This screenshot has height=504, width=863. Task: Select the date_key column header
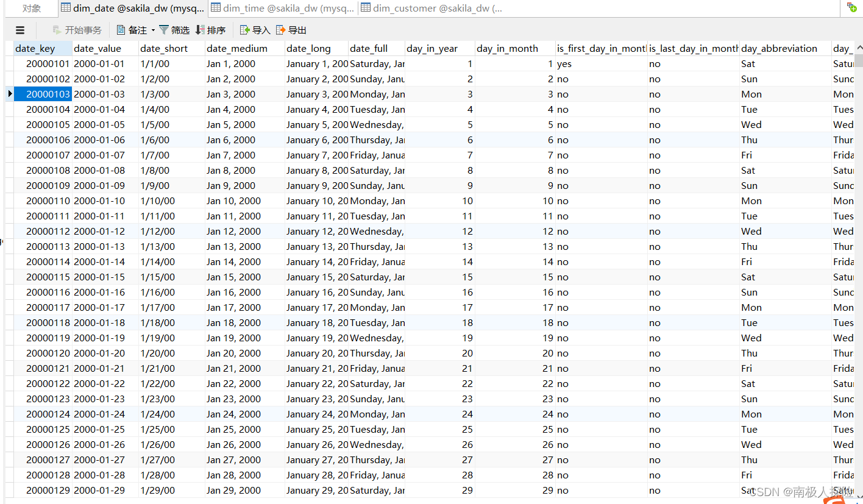43,48
